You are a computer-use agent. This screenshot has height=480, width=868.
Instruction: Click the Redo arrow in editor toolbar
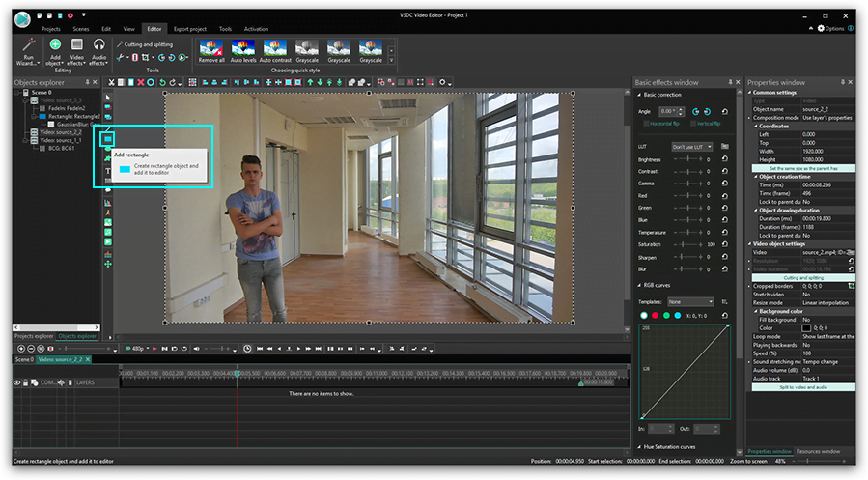click(172, 82)
